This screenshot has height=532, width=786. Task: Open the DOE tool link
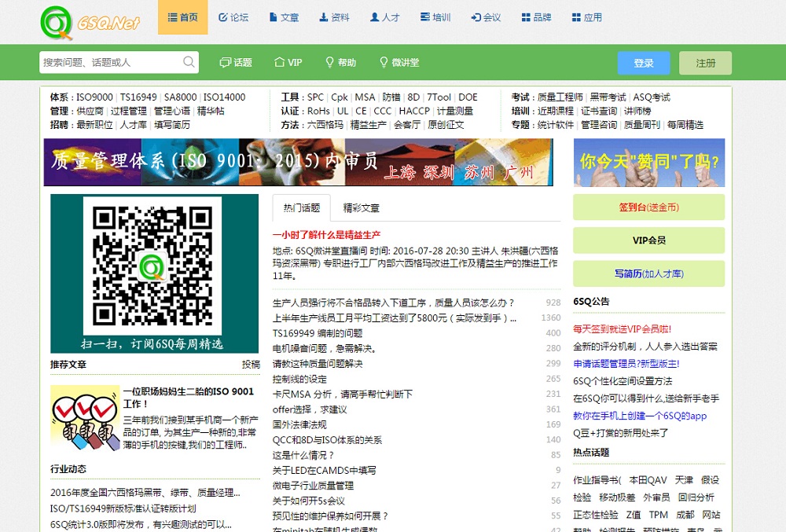(468, 97)
